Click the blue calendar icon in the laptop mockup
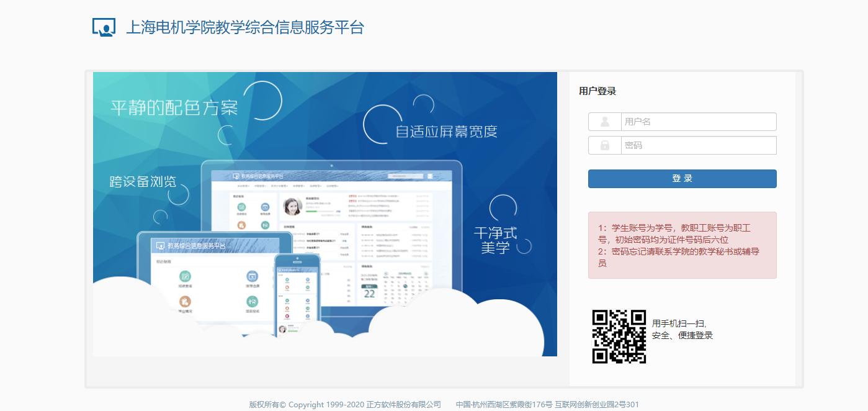Image resolution: width=868 pixels, height=411 pixels. tap(265, 207)
